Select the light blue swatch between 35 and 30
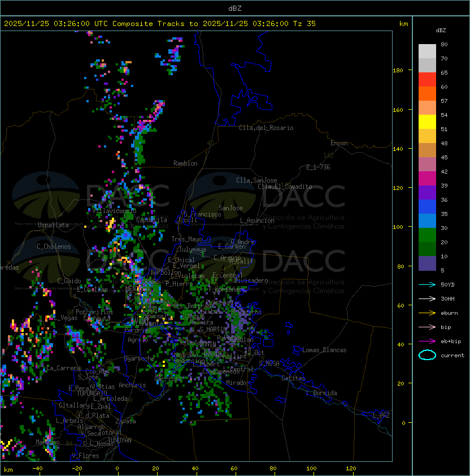The width and height of the screenshot is (470, 476). [x=427, y=220]
